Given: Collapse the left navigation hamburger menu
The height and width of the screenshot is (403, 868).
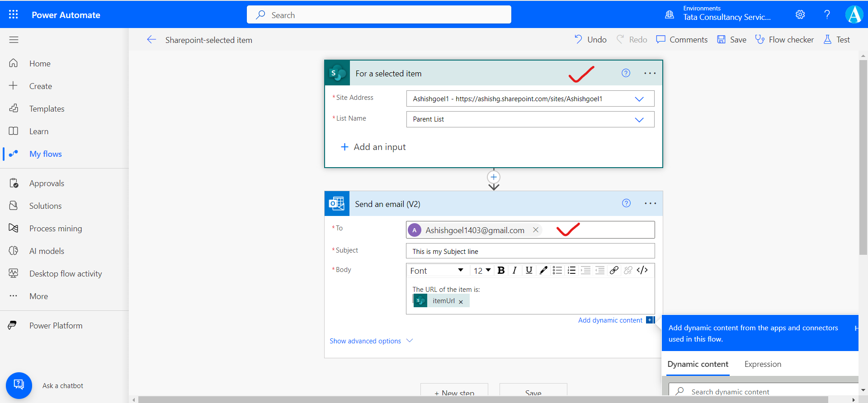Looking at the screenshot, I should tap(14, 40).
